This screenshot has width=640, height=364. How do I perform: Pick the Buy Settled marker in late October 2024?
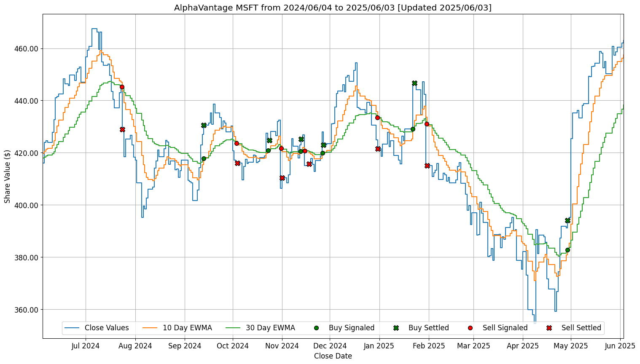[269, 140]
